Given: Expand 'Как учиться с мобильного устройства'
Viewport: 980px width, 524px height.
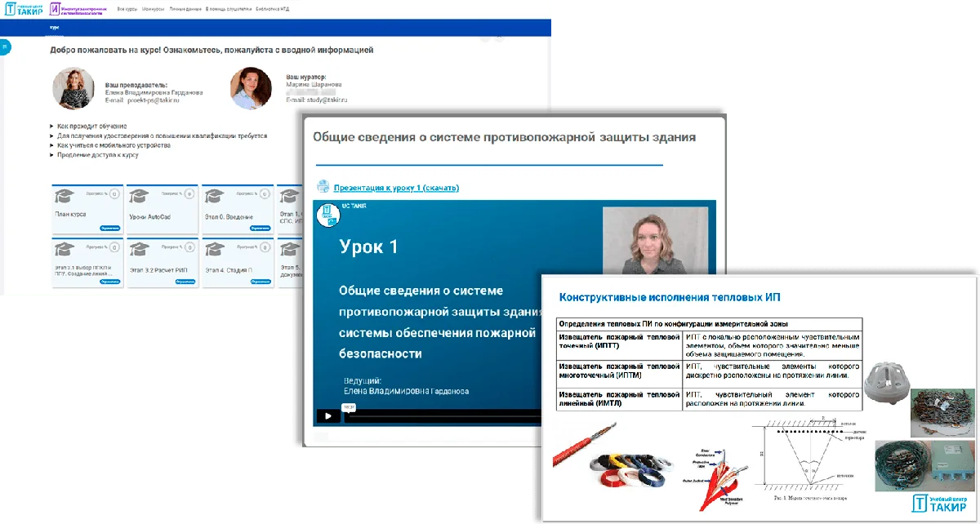Looking at the screenshot, I should click(111, 144).
